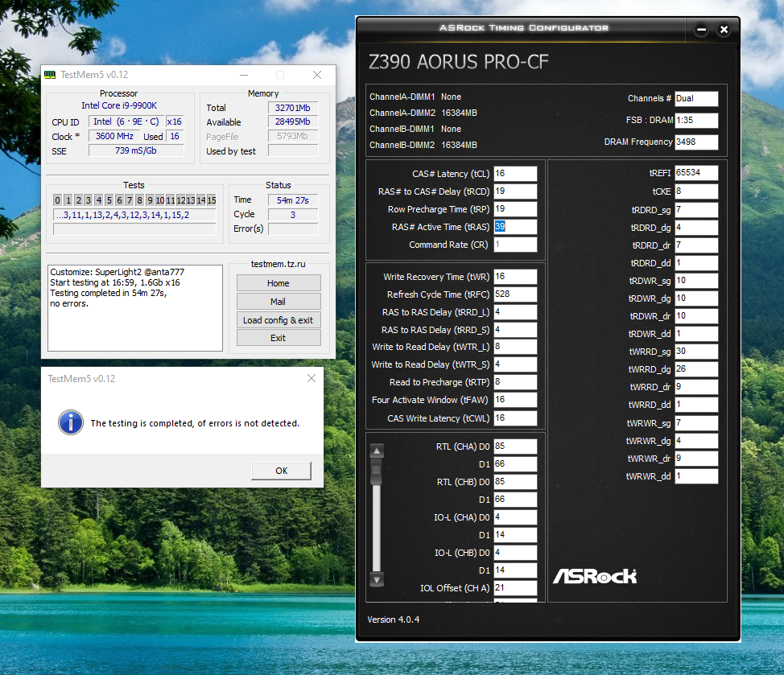
Task: Click the Z390 AORUS PRO-CF heading
Action: tap(459, 62)
